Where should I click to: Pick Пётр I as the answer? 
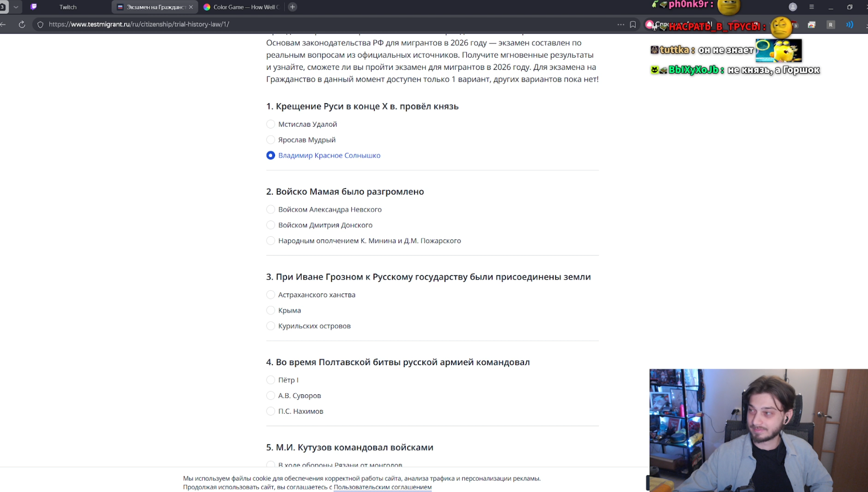pos(271,380)
